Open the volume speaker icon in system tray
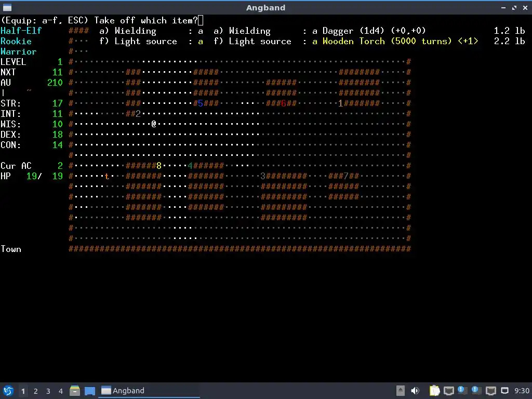532x399 pixels. pos(415,391)
